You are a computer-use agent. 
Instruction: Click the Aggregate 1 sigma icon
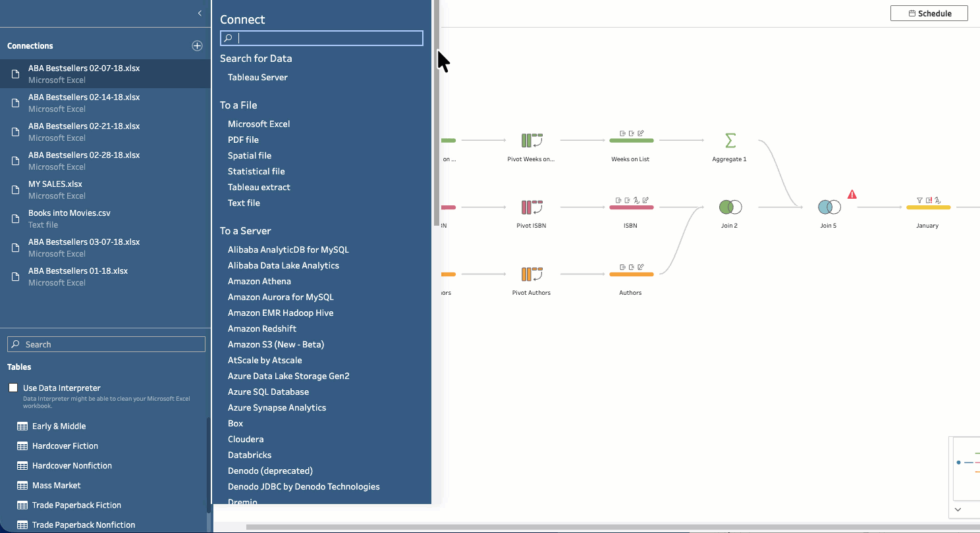[729, 141]
